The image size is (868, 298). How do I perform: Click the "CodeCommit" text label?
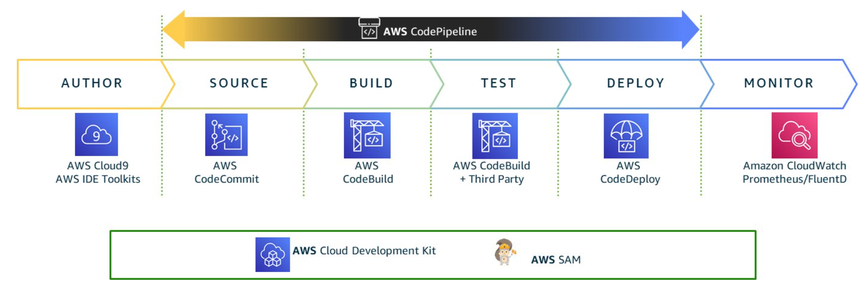tap(227, 179)
